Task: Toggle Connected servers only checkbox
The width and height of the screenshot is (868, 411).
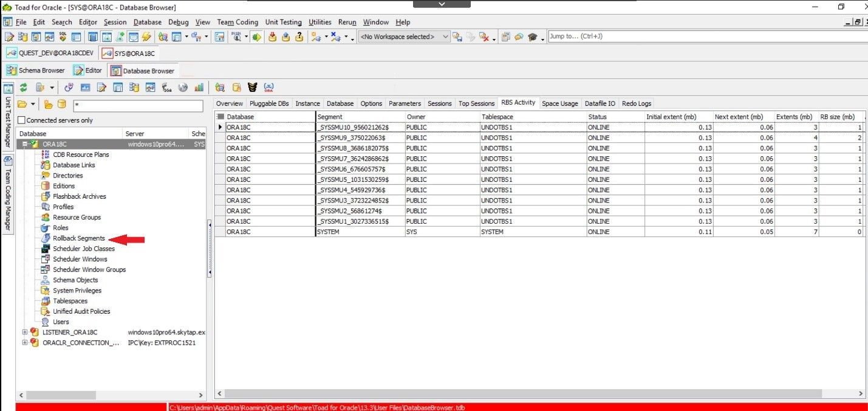Action: (22, 120)
